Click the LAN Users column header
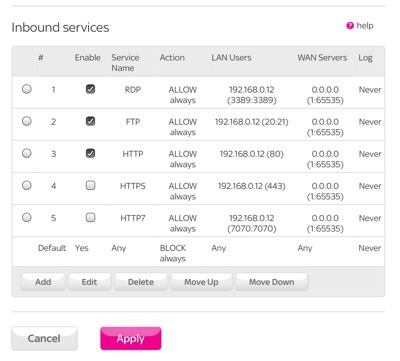This screenshot has height=361, width=400. coord(231,58)
